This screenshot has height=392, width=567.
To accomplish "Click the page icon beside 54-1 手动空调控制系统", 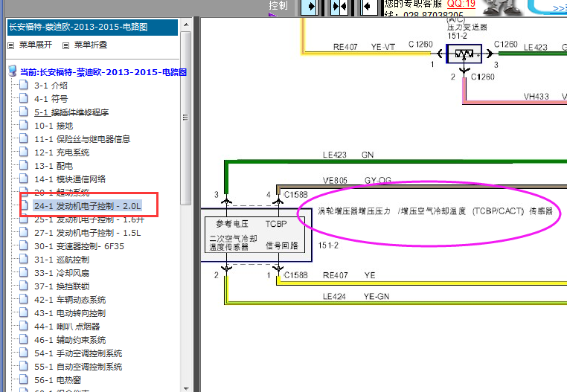I will point(24,353).
